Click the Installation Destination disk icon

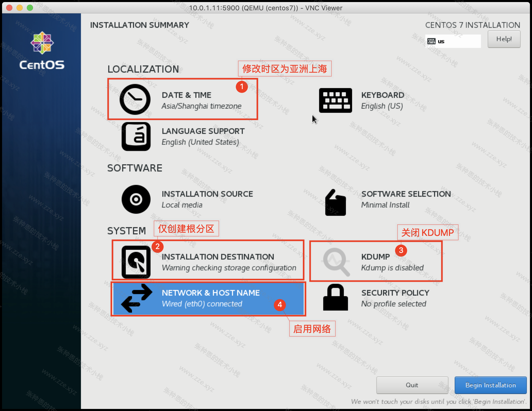coord(136,262)
